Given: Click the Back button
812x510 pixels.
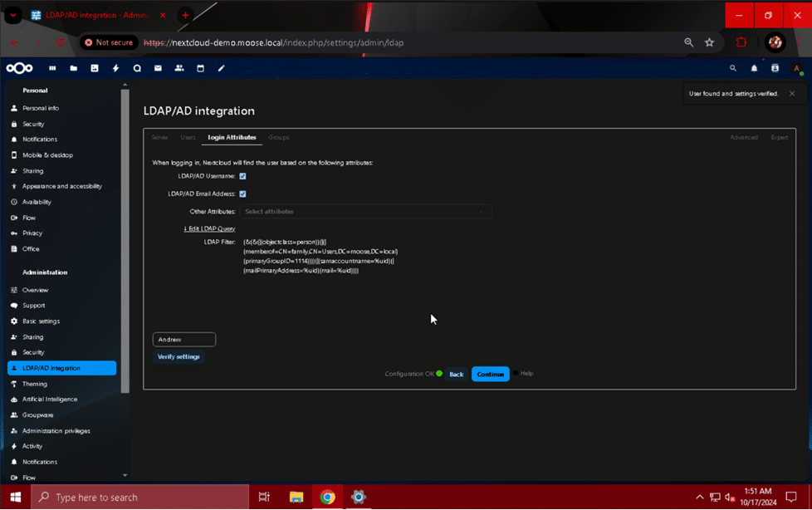Looking at the screenshot, I should pyautogui.click(x=457, y=375).
